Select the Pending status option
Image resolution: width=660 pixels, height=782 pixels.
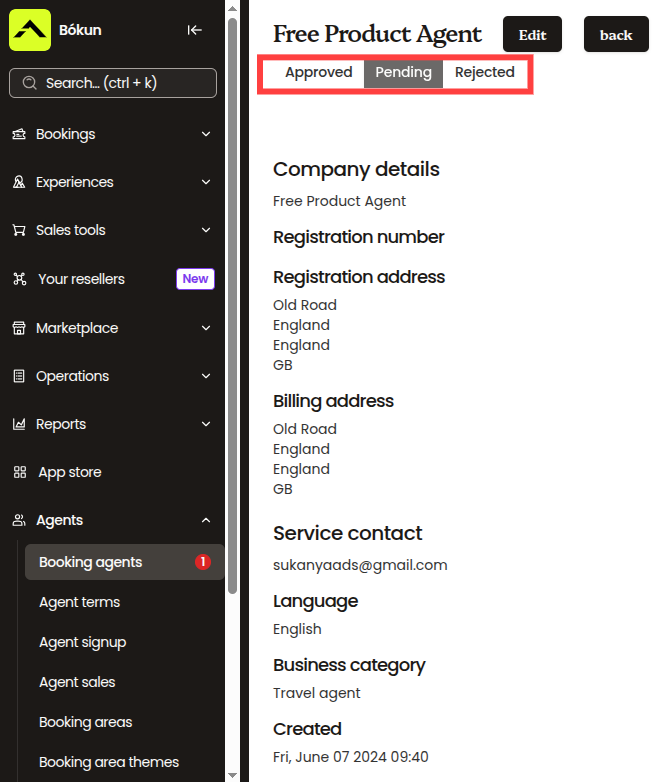[403, 73]
